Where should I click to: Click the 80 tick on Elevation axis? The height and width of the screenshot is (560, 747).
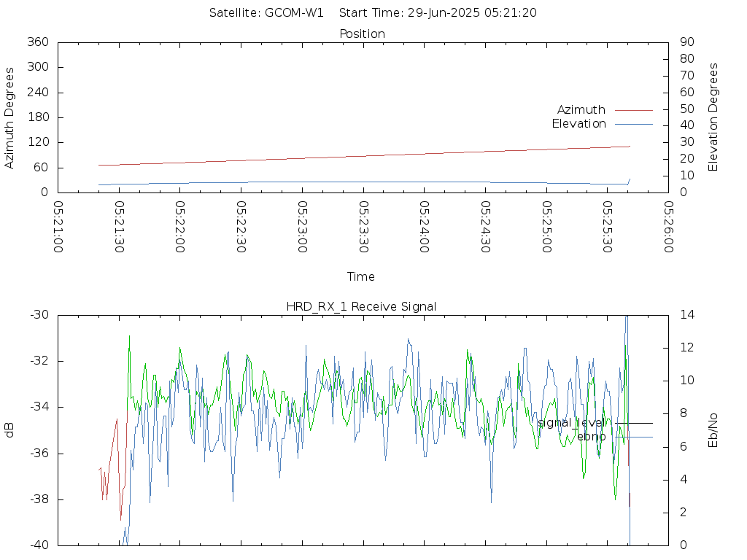[687, 58]
